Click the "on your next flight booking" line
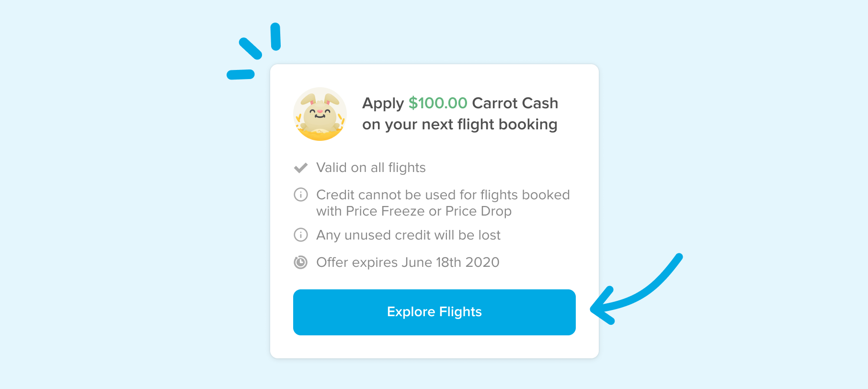Screen dimensions: 868x389 pos(459,125)
